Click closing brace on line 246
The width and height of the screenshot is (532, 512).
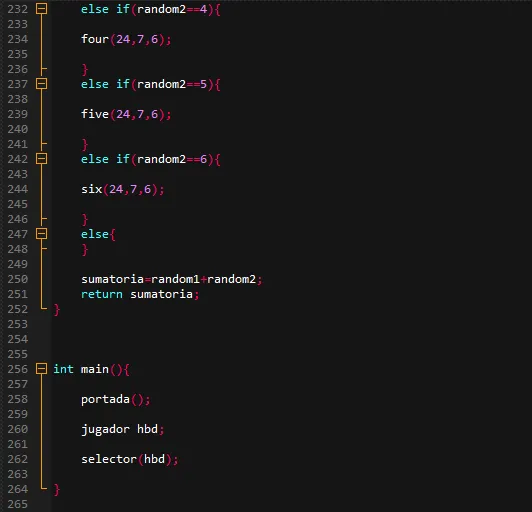[85, 220]
